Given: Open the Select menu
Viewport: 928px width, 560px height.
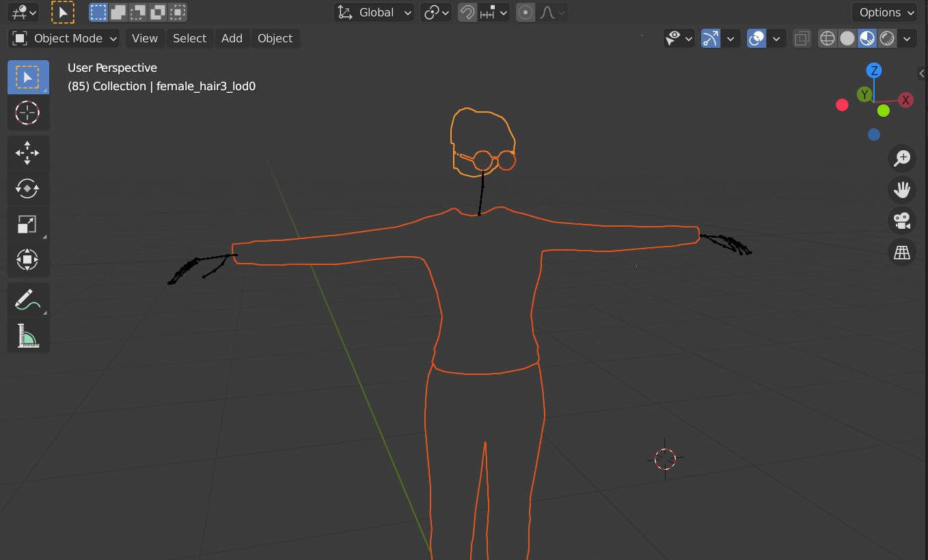Looking at the screenshot, I should (x=189, y=38).
